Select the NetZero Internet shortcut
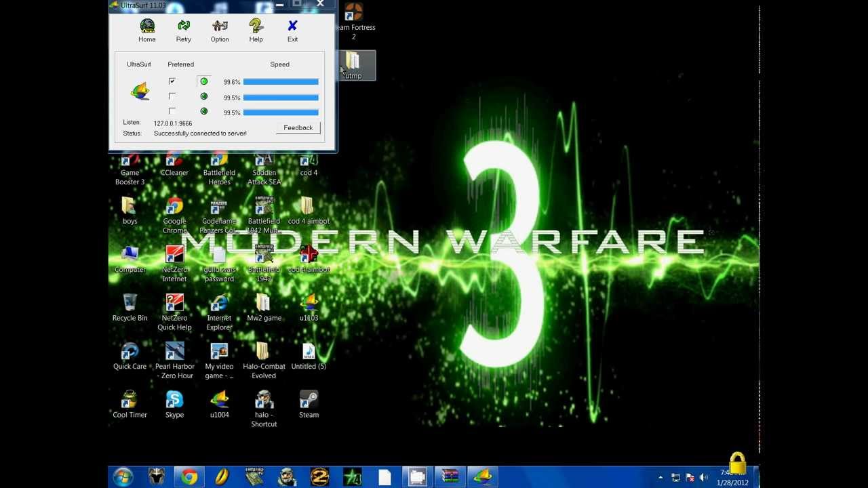This screenshot has height=488, width=868. coord(174,264)
